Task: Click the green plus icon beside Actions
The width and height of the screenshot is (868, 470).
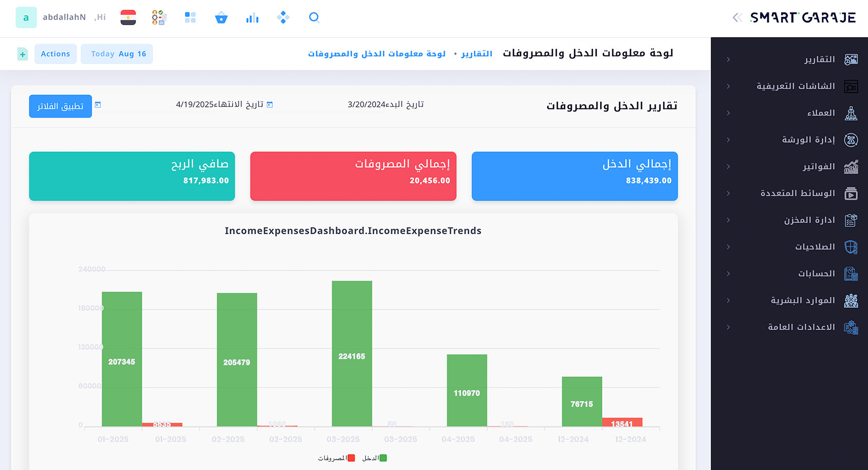Action: pos(23,54)
